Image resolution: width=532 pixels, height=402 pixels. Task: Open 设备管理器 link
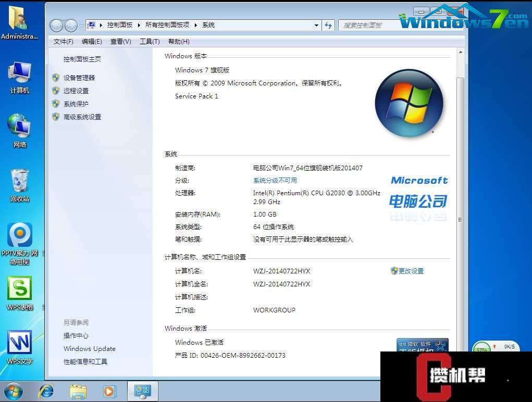point(79,78)
